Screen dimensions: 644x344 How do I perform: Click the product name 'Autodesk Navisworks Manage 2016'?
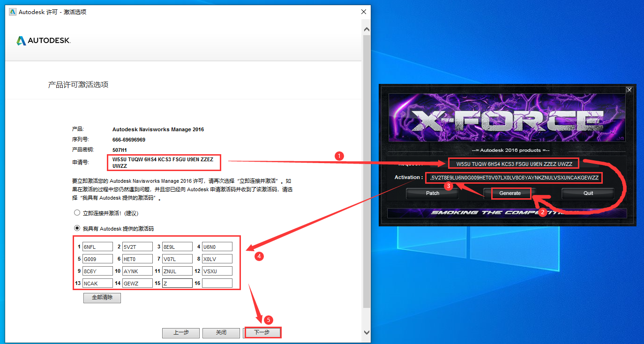coord(158,129)
